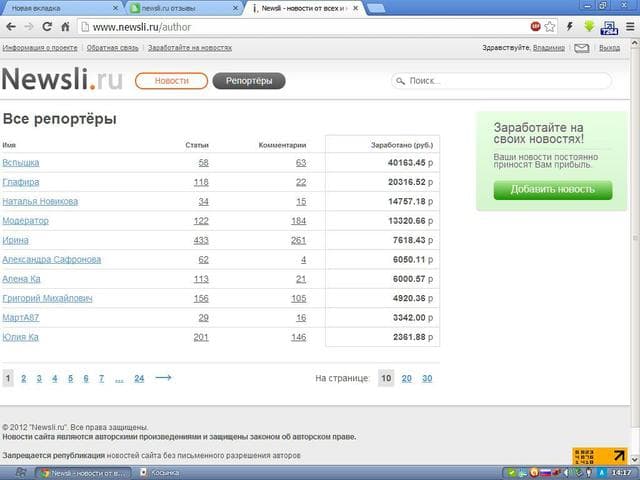
Task: Open reporter Вспышка profile
Action: (21, 162)
